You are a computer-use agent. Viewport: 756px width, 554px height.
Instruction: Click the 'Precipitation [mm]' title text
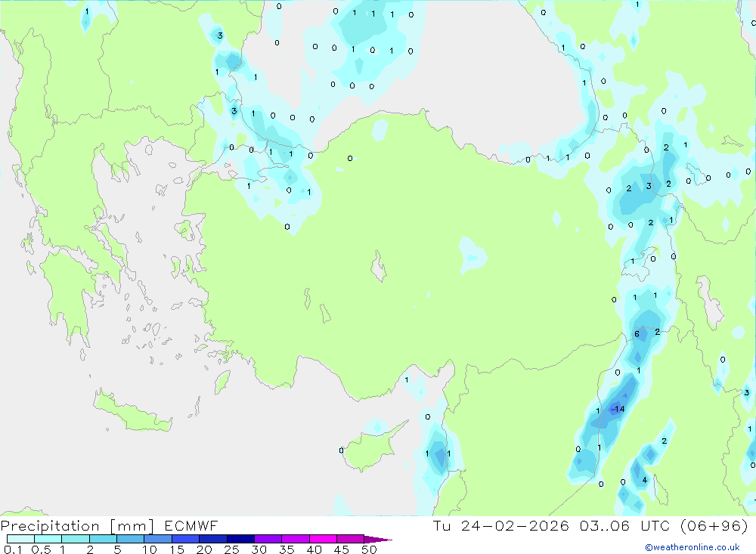coord(77,526)
